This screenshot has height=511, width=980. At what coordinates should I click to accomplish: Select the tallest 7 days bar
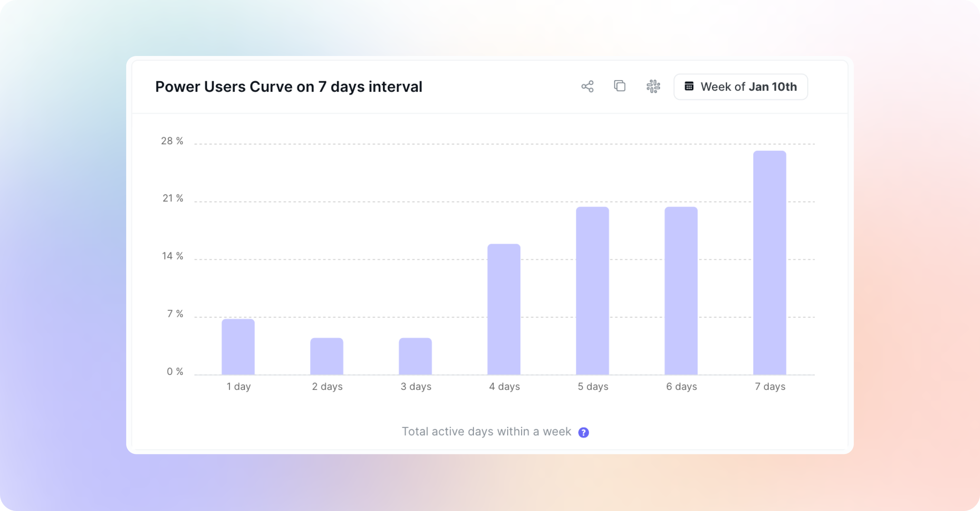tap(770, 263)
